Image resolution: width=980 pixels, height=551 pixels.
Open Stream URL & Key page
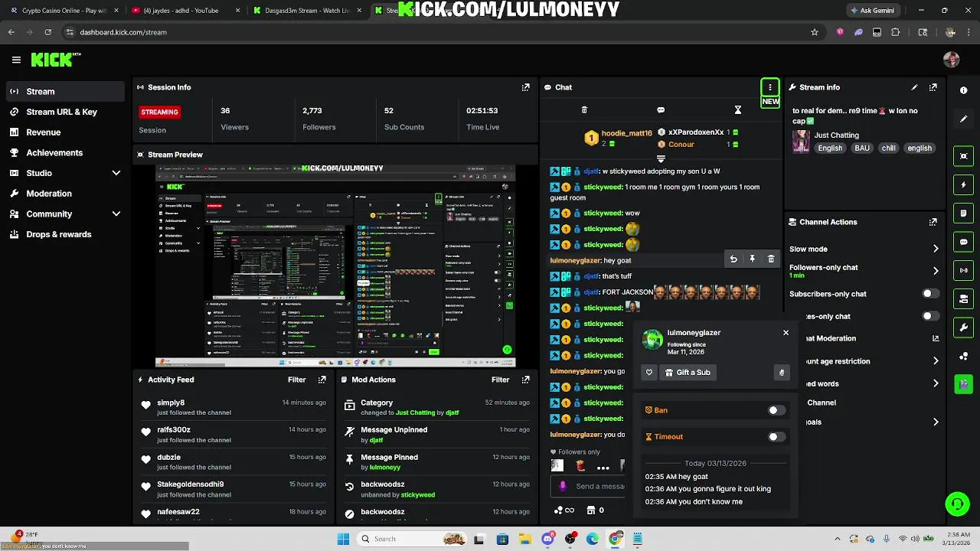64,112
